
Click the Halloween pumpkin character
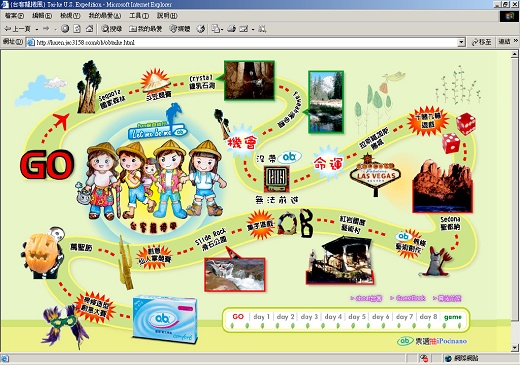43,253
